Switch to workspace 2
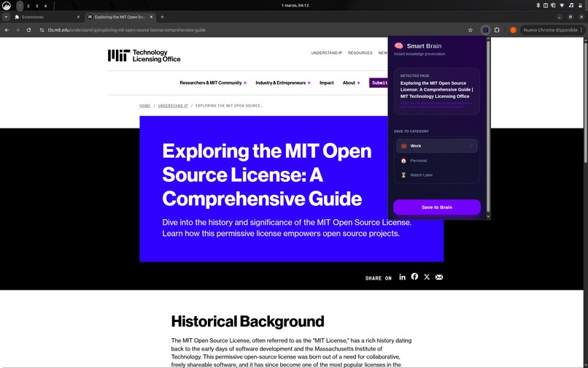Screen dimensions: 588x368 (x=28, y=6)
